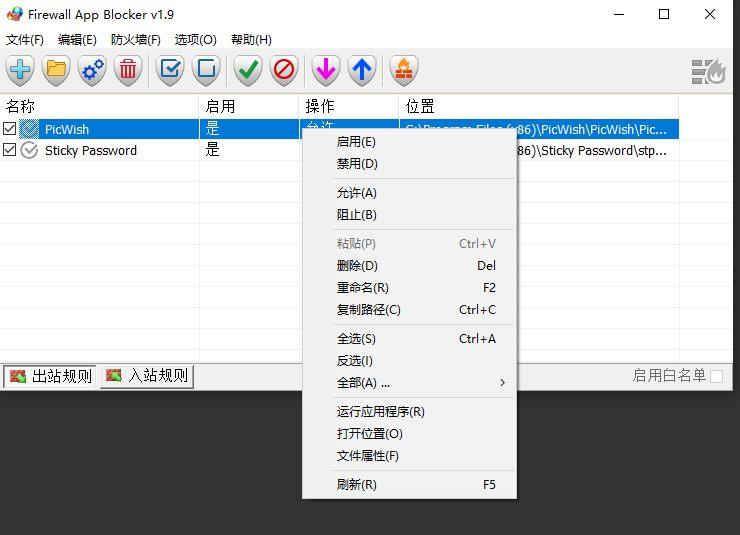Click the red prohibition Block icon
Screen dimensions: 740x535
tap(284, 70)
